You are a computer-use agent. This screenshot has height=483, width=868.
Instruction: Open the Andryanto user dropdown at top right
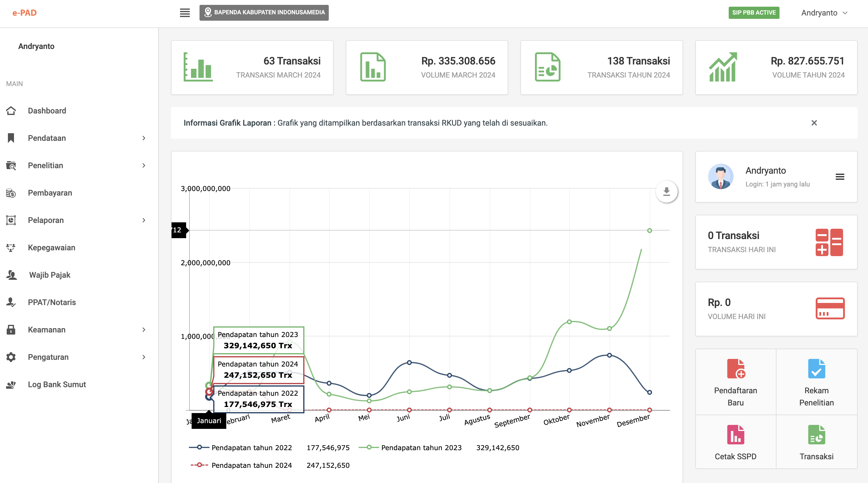tap(824, 13)
